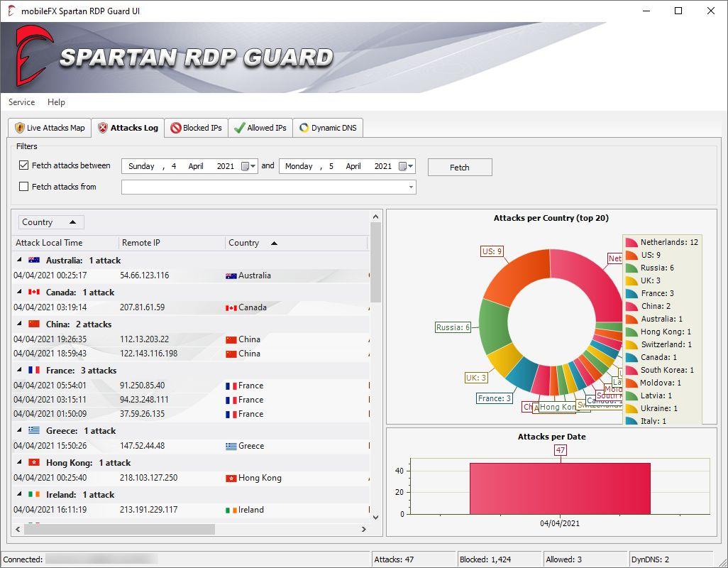Click the app icon in the title bar
Viewport: 728px width, 568px height.
pyautogui.click(x=11, y=11)
